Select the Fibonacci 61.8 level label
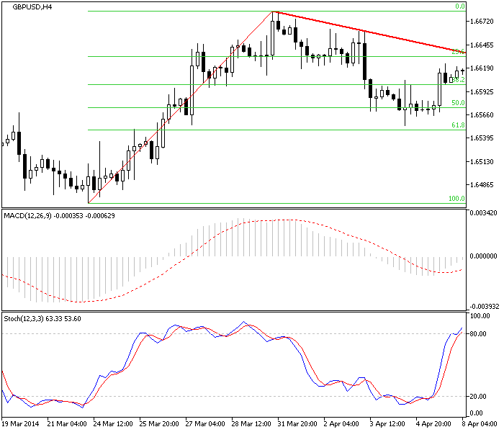Image resolution: width=504 pixels, height=432 pixels. coord(457,125)
